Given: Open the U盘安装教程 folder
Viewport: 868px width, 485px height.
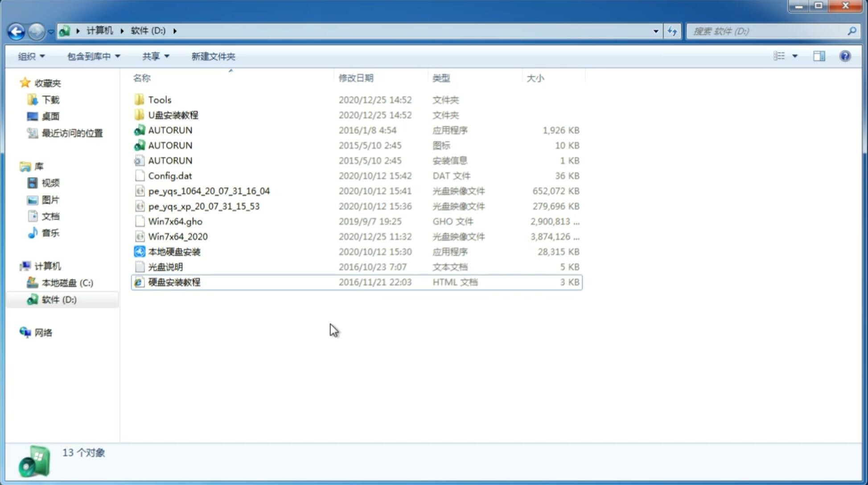Looking at the screenshot, I should (x=173, y=115).
